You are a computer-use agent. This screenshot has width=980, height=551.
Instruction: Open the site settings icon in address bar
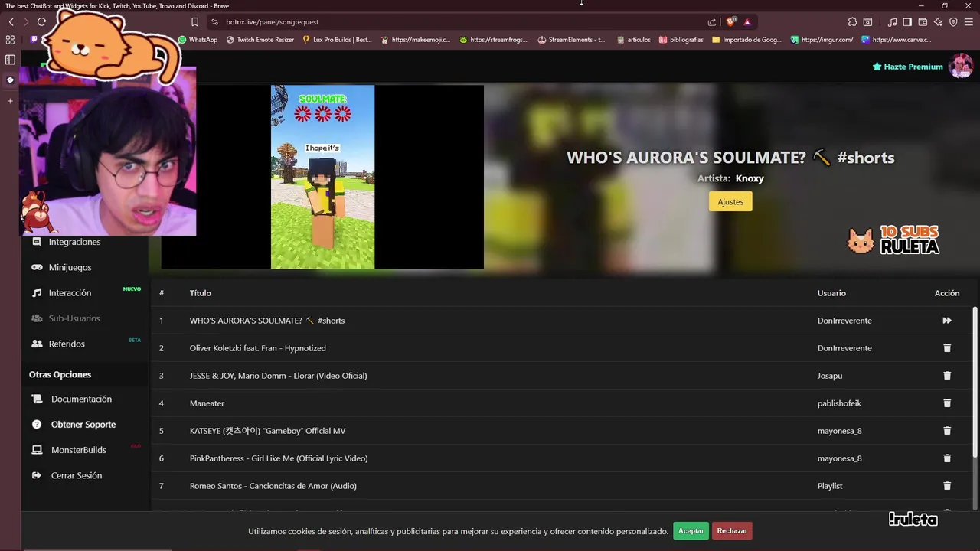215,22
